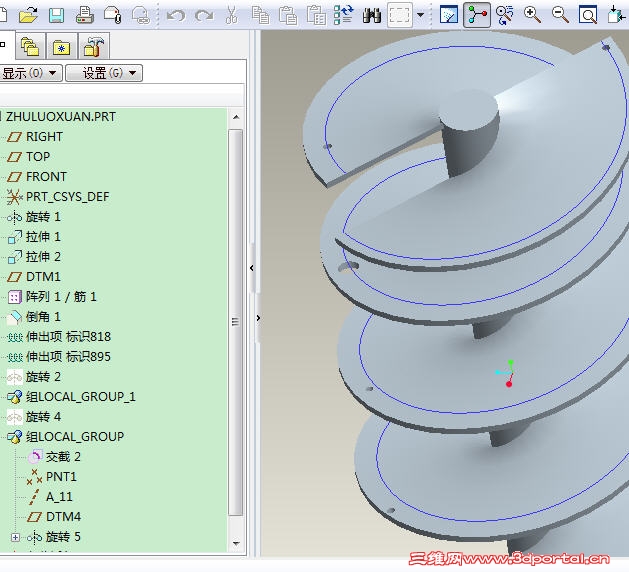Select the RIGHT datum plane
629x572 pixels.
click(x=44, y=137)
